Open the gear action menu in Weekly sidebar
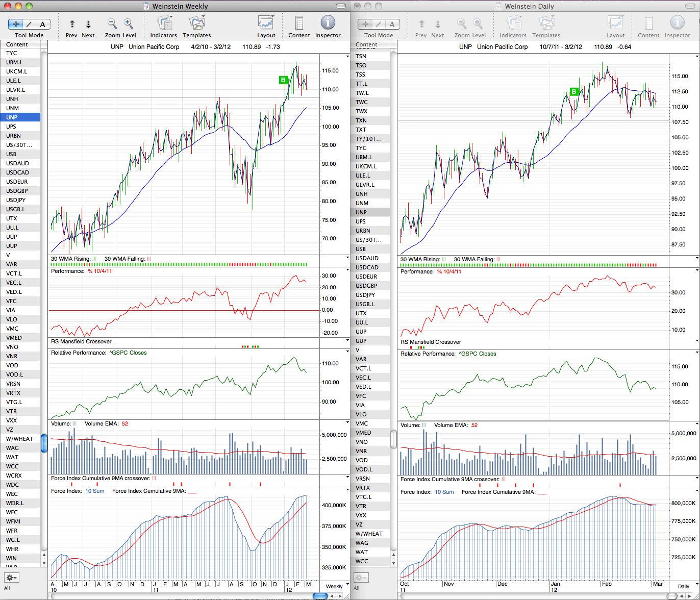 coord(12,578)
